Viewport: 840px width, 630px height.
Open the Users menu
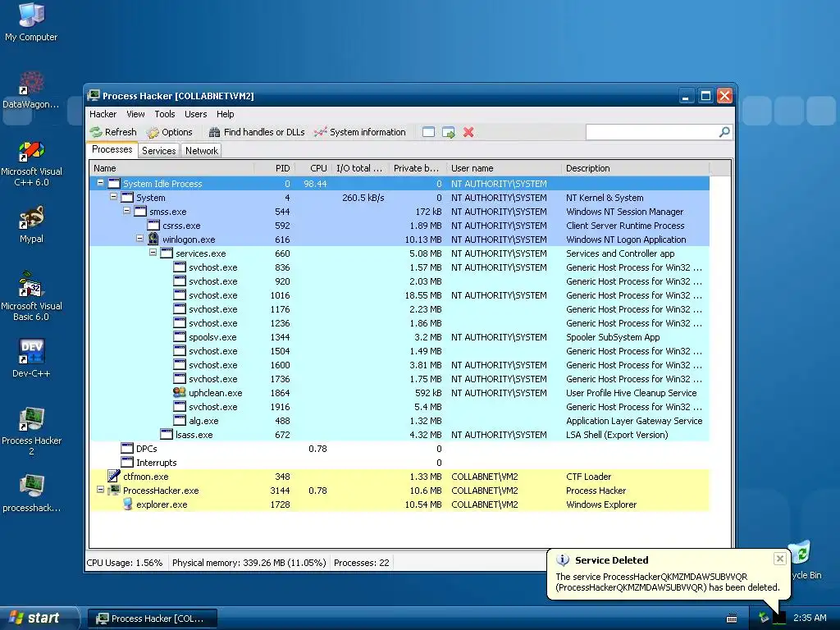[195, 114]
